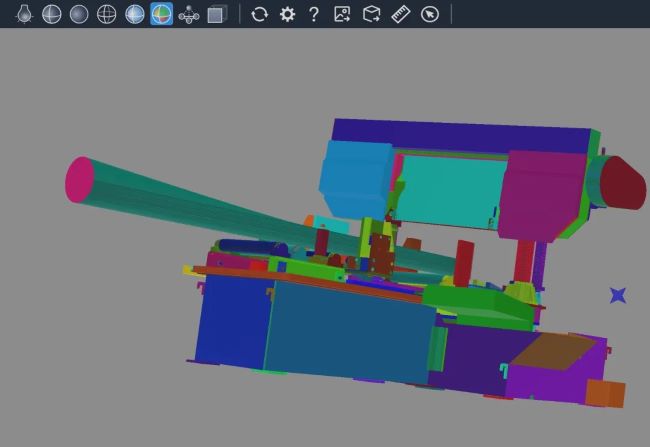Select shaded-with-edges sphere display mode

coord(52,14)
